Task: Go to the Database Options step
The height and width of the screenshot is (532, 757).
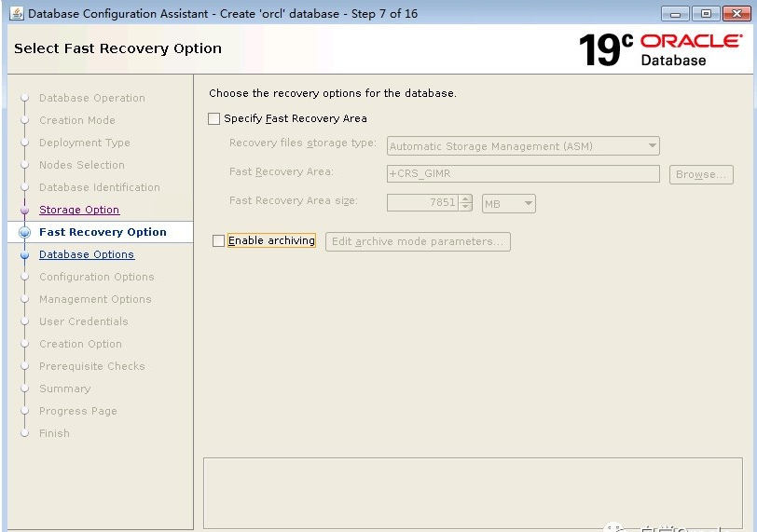Action: tap(87, 254)
